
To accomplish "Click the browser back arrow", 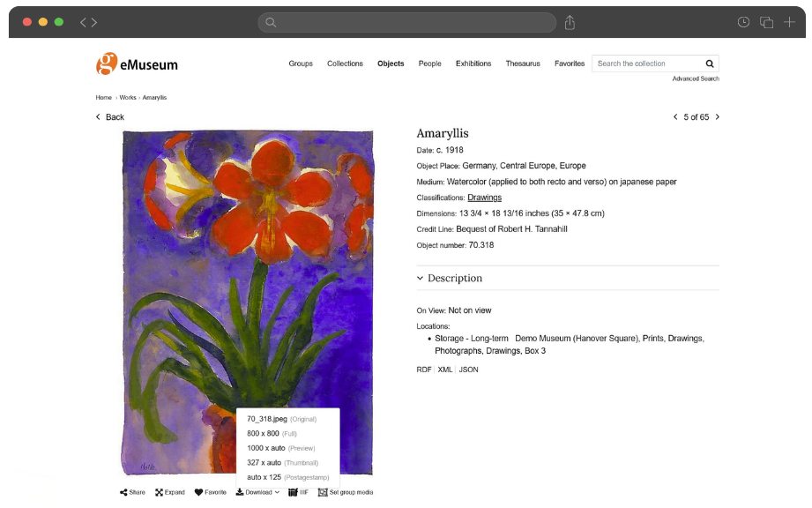I will pyautogui.click(x=83, y=22).
